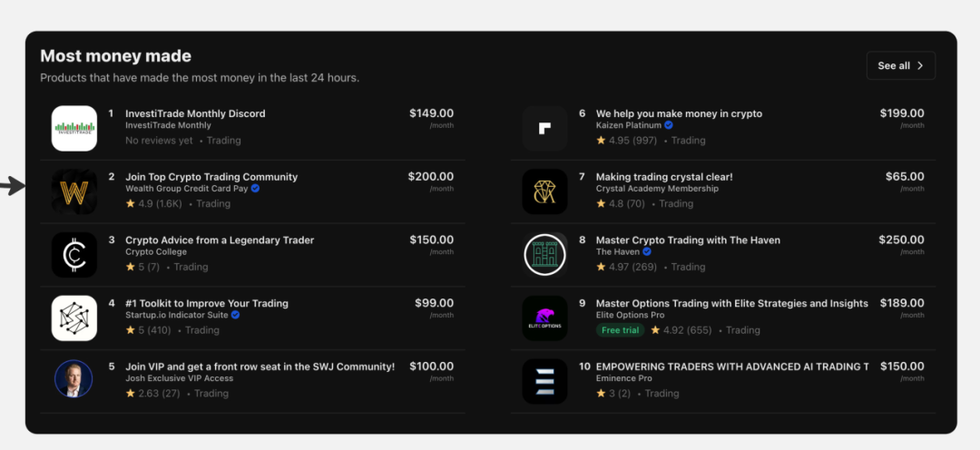Open 'Making trading crystal clear!' listing
Screen dimensions: 980x450
click(664, 177)
